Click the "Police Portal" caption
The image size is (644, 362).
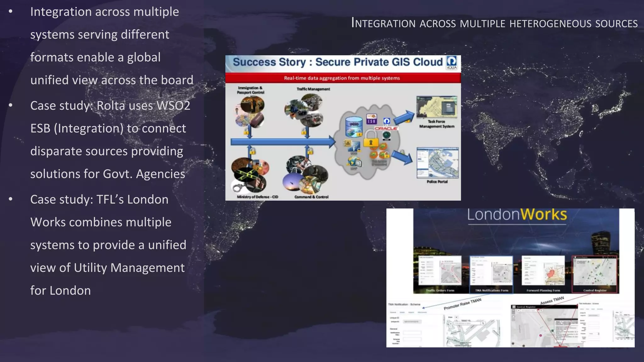click(437, 182)
